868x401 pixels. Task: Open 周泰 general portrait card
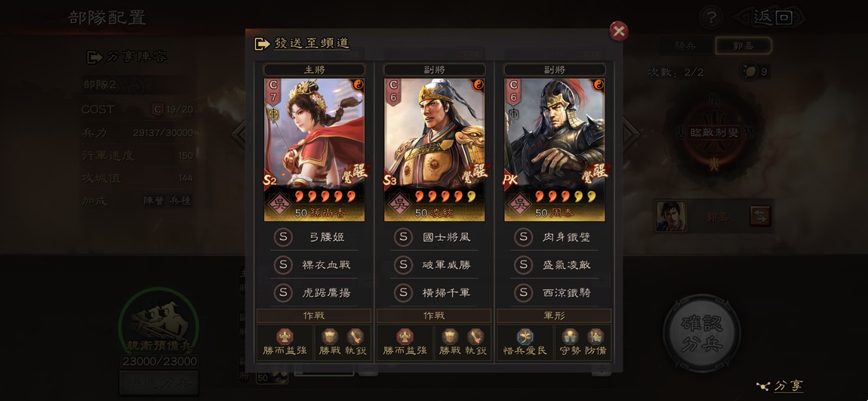(x=555, y=150)
